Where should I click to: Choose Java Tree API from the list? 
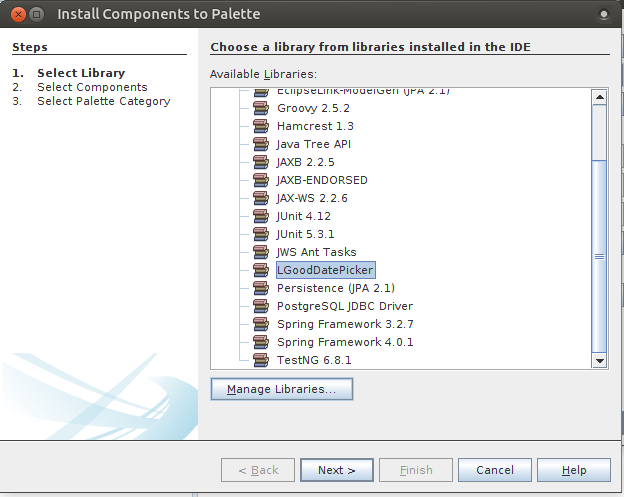[x=314, y=144]
